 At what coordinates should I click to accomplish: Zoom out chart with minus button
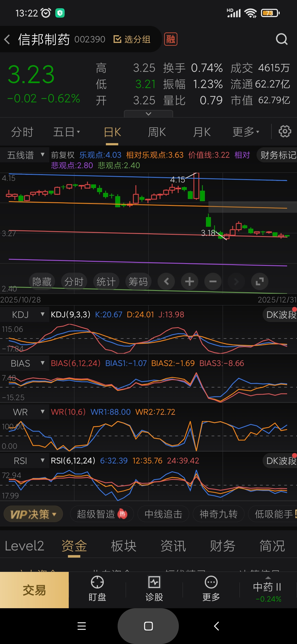pos(213,282)
